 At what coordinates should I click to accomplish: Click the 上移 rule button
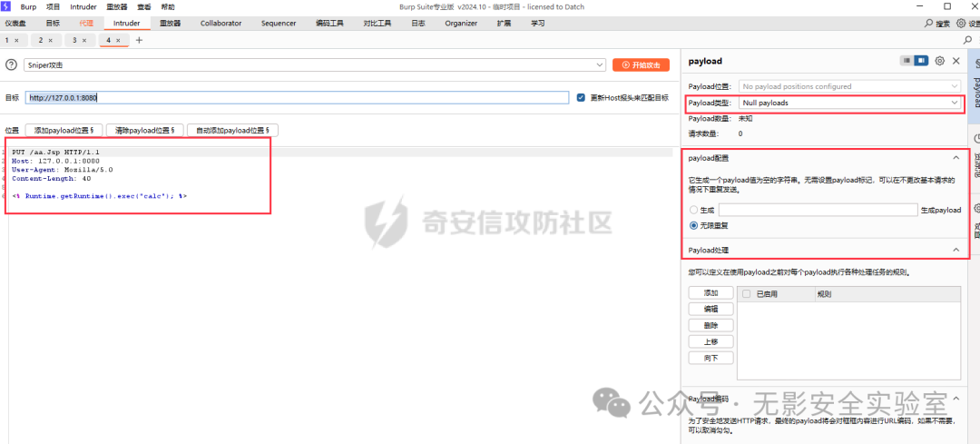point(710,341)
